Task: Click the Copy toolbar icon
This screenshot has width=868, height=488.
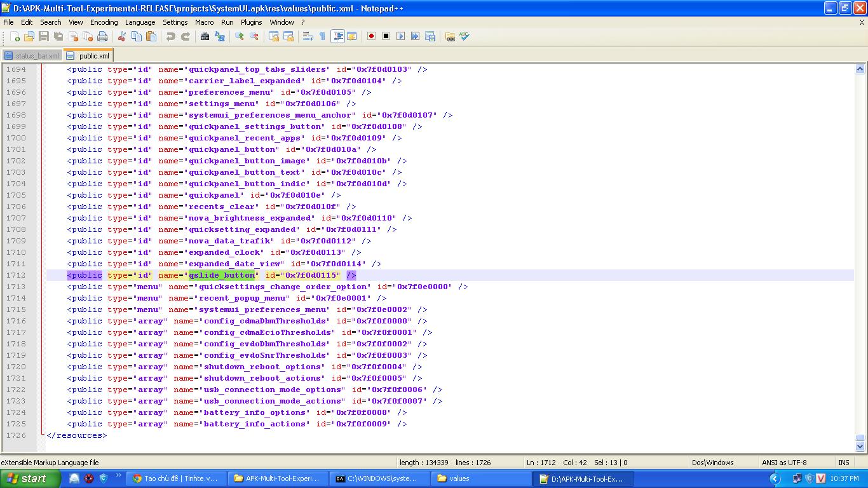Action: pyautogui.click(x=137, y=37)
